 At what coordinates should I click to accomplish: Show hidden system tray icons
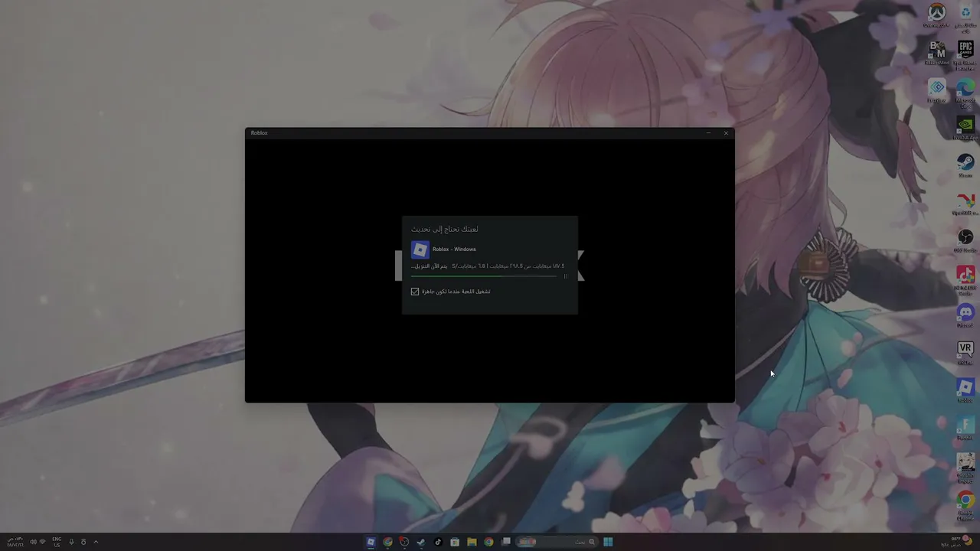pyautogui.click(x=96, y=542)
